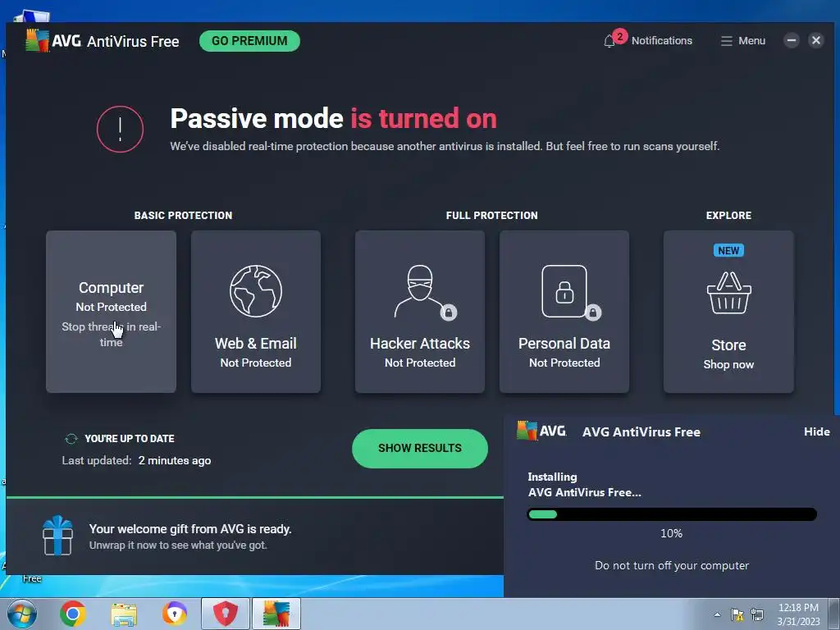Click the lock badge on Hacker Attacks
The width and height of the screenshot is (840, 630).
(x=449, y=313)
